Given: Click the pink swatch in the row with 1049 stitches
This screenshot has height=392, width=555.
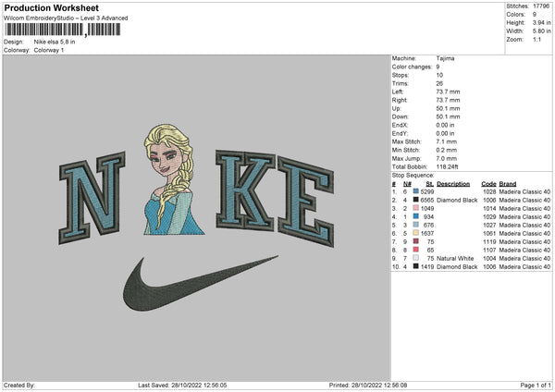Looking at the screenshot, I should click(416, 208).
